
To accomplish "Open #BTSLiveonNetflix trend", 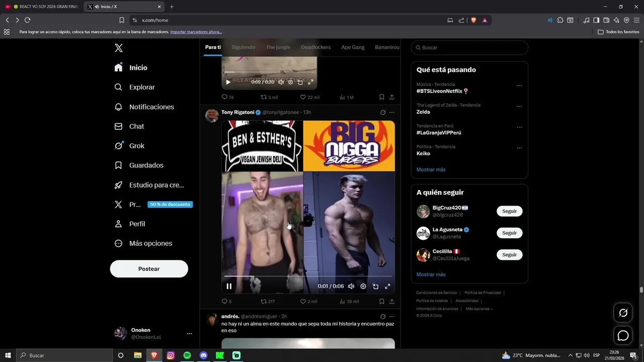I will point(442,91).
